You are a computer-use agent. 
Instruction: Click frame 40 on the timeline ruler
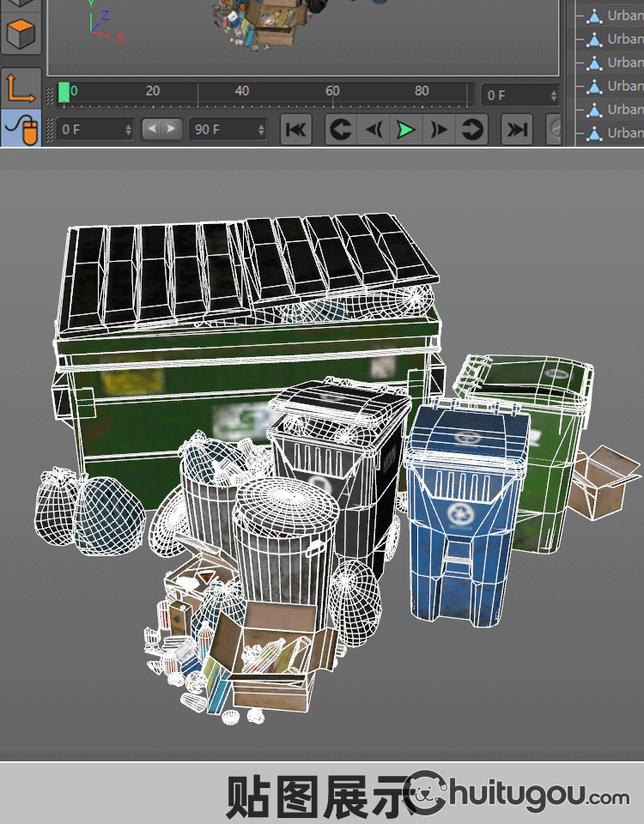(242, 94)
